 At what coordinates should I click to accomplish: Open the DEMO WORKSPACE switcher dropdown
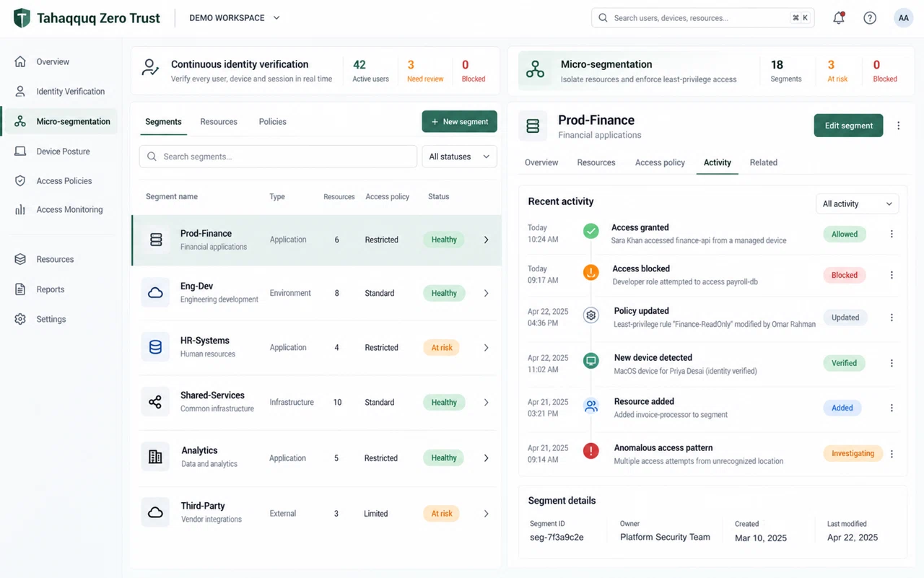pyautogui.click(x=235, y=18)
